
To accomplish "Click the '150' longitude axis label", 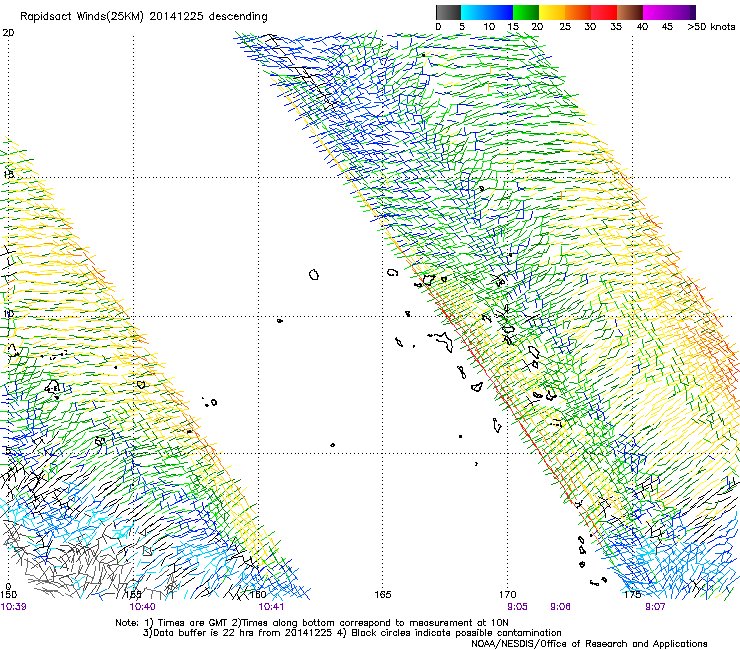I will 8,594.
